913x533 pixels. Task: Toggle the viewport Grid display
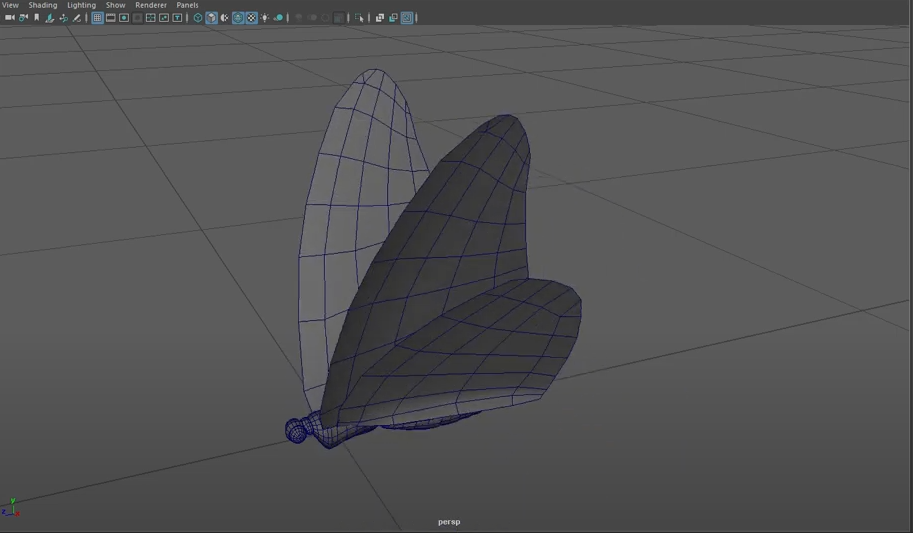click(x=98, y=18)
